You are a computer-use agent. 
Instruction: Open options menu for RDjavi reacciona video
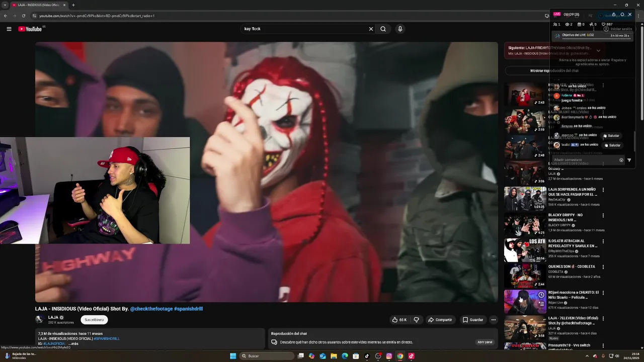[603, 293]
